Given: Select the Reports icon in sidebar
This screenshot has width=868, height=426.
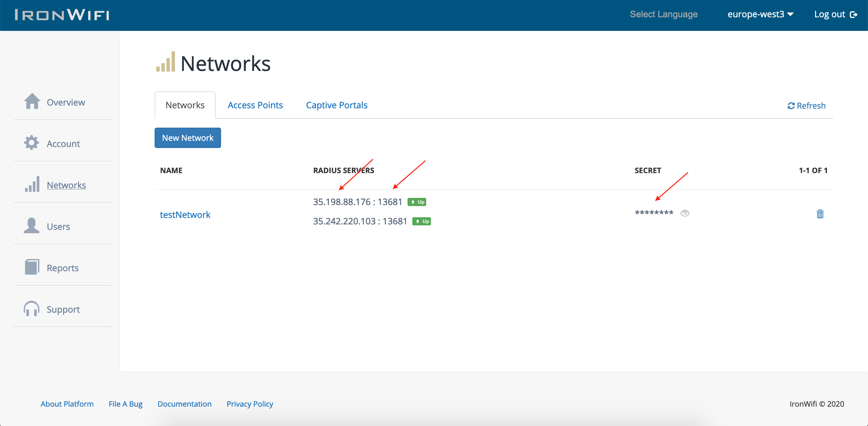Looking at the screenshot, I should pos(32,267).
